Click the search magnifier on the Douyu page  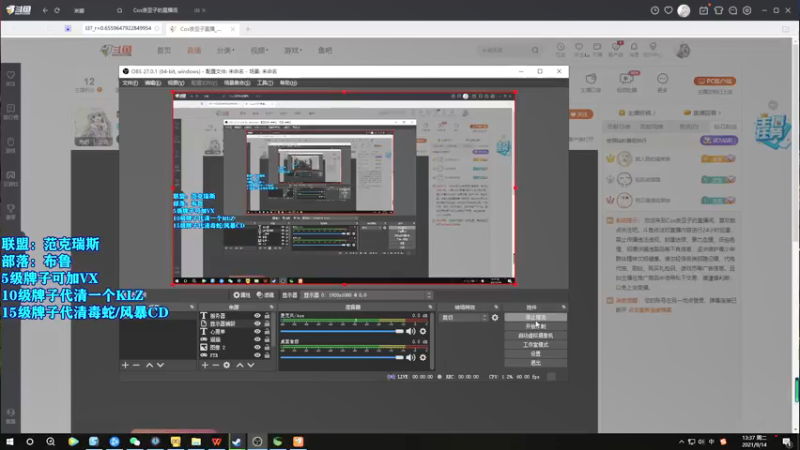point(535,51)
